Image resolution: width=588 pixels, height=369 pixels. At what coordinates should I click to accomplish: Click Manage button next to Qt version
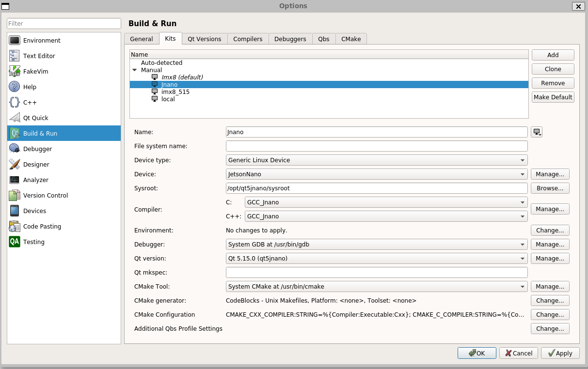coord(550,259)
